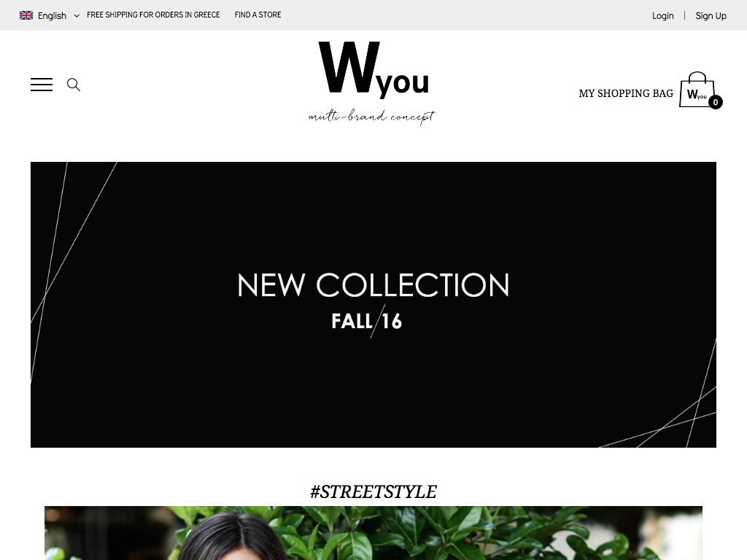Click the divider between Login and Sign Up
This screenshot has width=747, height=560.
(684, 15)
